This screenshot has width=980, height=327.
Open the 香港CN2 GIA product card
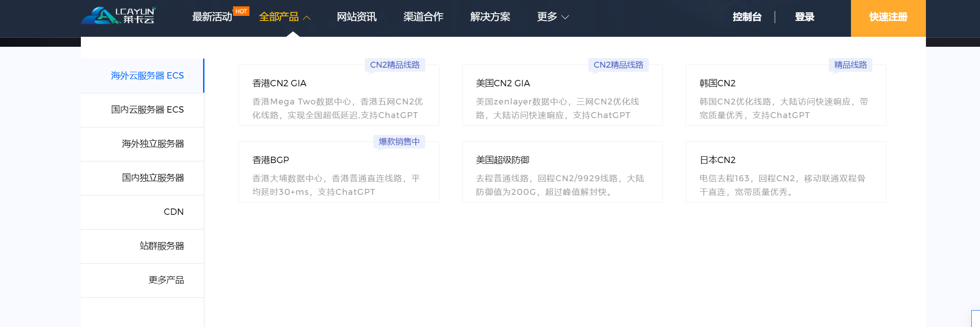pos(338,95)
